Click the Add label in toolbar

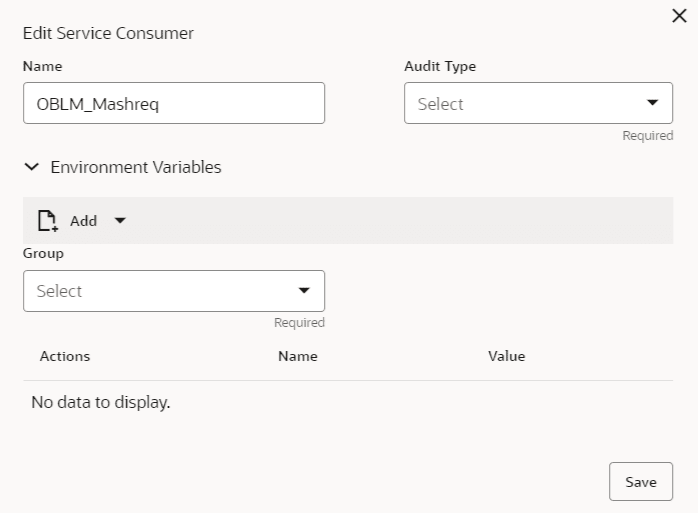point(83,221)
